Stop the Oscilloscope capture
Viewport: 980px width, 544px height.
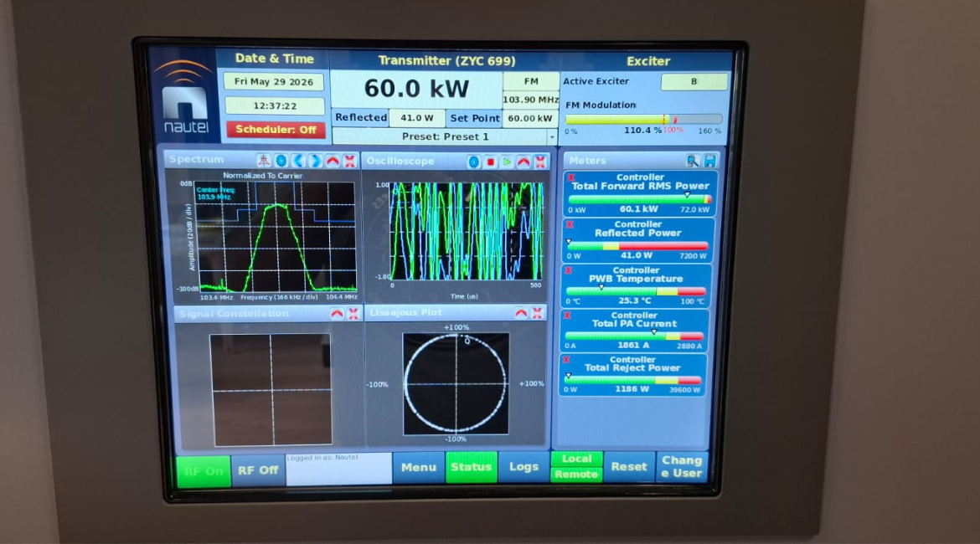[x=491, y=162]
